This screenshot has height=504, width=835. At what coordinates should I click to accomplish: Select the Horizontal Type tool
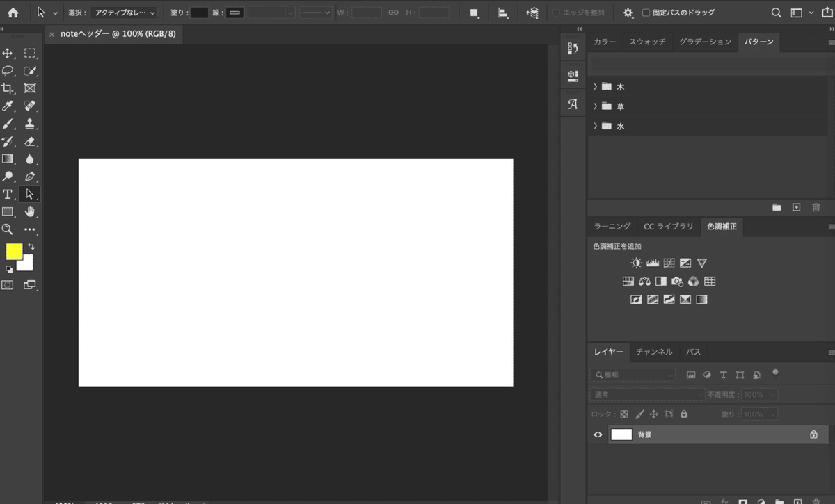[8, 194]
